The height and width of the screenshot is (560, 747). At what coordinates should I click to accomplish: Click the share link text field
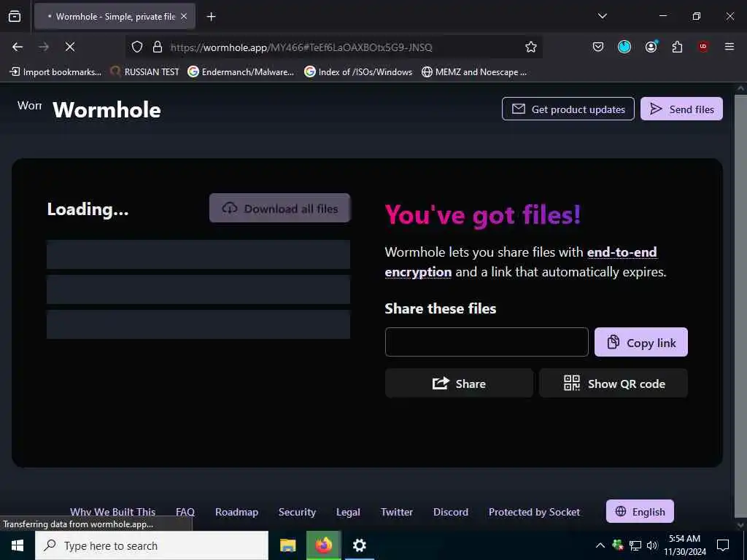(487, 342)
